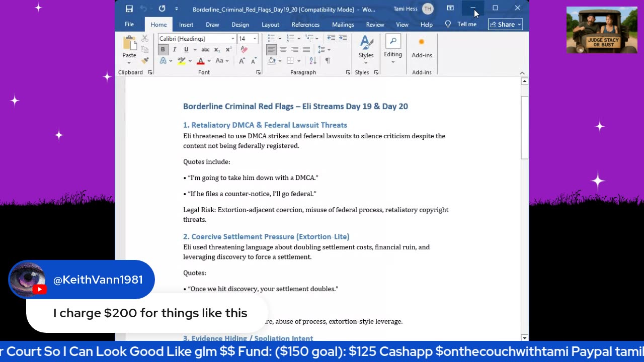Screen dimensions: 644x362
Task: Apply Text Effects with the outlined A icon
Action: (x=163, y=61)
